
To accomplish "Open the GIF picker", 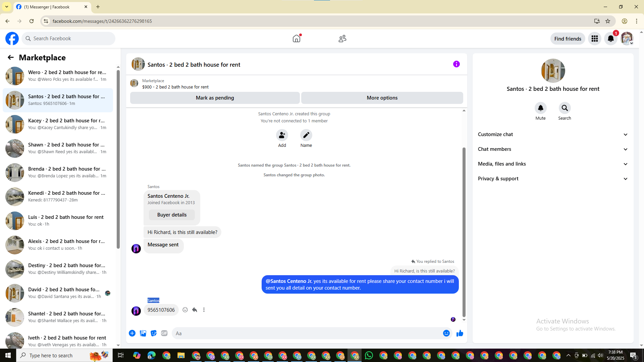I will tap(164, 333).
